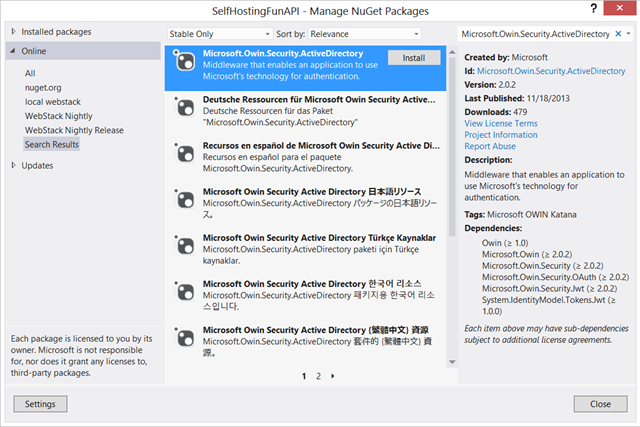Click the Tags Microsoft OWIN Katana text
Image resolution: width=640 pixels, height=427 pixels.
[x=520, y=215]
